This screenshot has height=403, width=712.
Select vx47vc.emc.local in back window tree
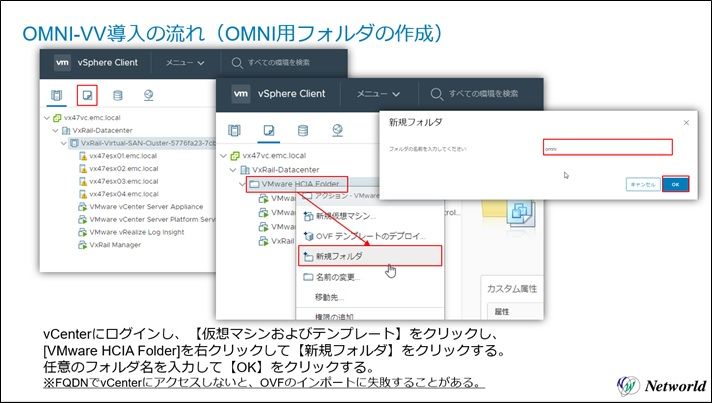pyautogui.click(x=92, y=118)
